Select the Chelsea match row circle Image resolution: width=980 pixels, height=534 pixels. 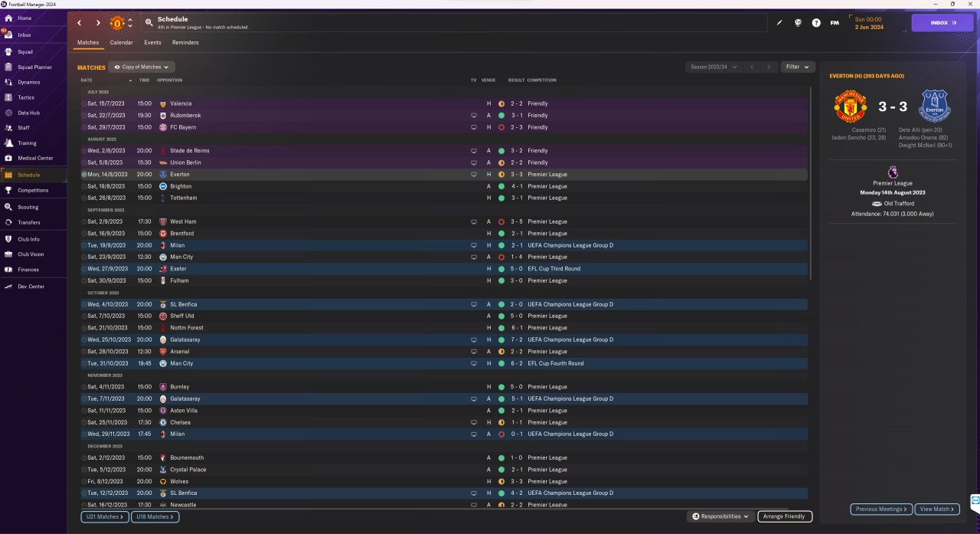click(x=84, y=422)
